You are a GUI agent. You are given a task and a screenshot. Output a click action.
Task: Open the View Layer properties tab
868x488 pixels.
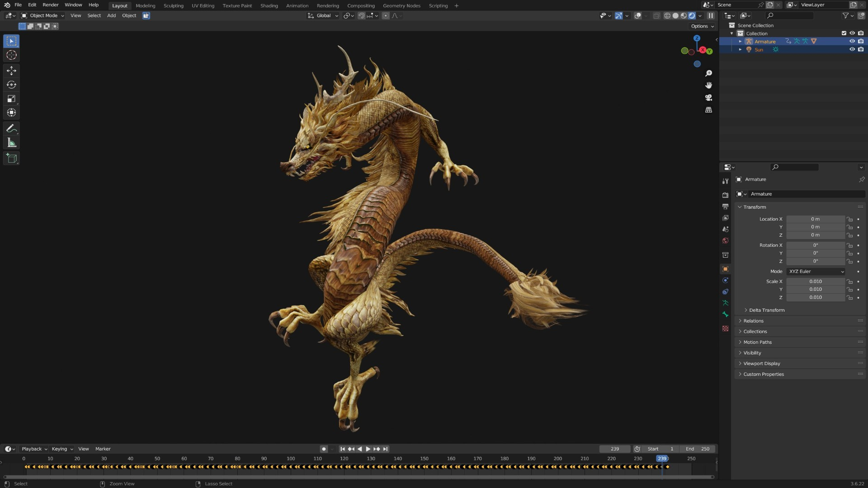coord(725,218)
